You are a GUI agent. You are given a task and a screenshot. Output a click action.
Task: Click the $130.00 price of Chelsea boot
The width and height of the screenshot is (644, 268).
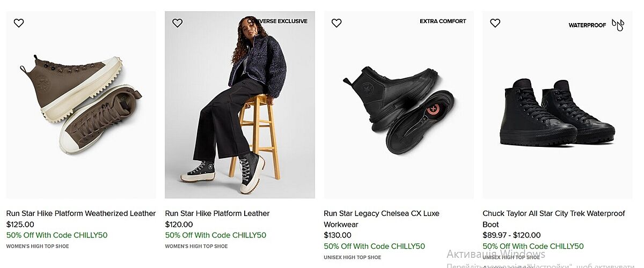click(x=338, y=235)
